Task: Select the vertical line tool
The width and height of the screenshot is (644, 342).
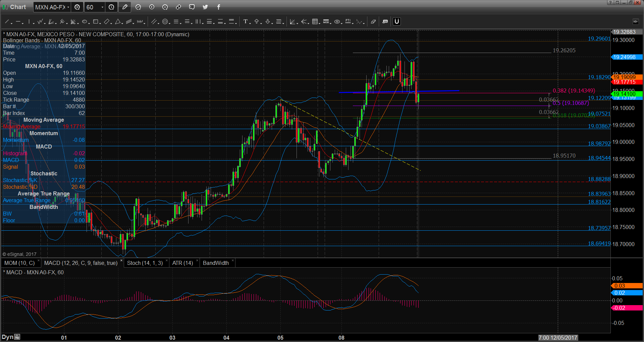Action: (x=29, y=22)
